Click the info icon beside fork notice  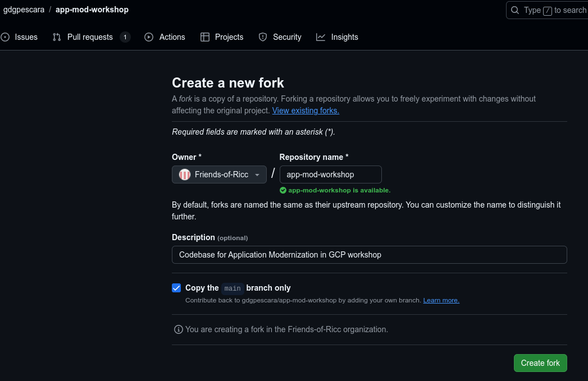(179, 329)
